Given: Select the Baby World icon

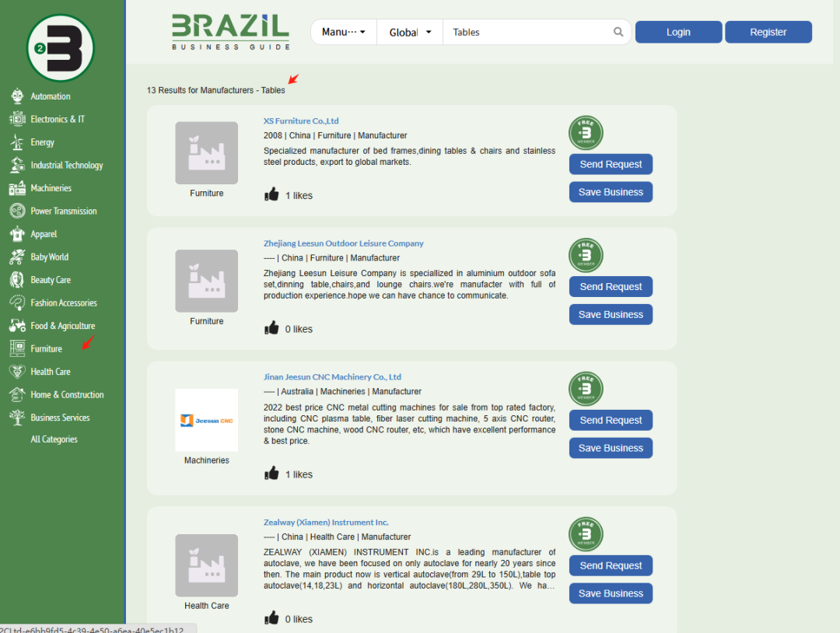Looking at the screenshot, I should point(17,257).
